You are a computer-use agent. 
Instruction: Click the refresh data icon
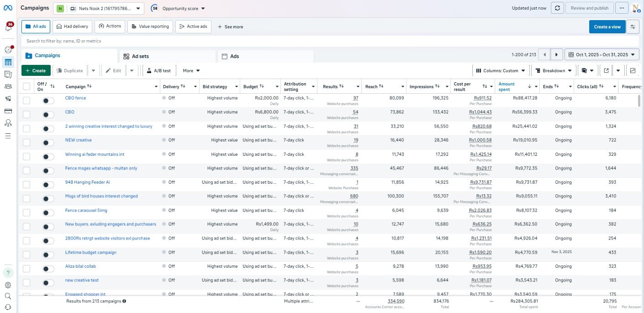click(x=557, y=8)
